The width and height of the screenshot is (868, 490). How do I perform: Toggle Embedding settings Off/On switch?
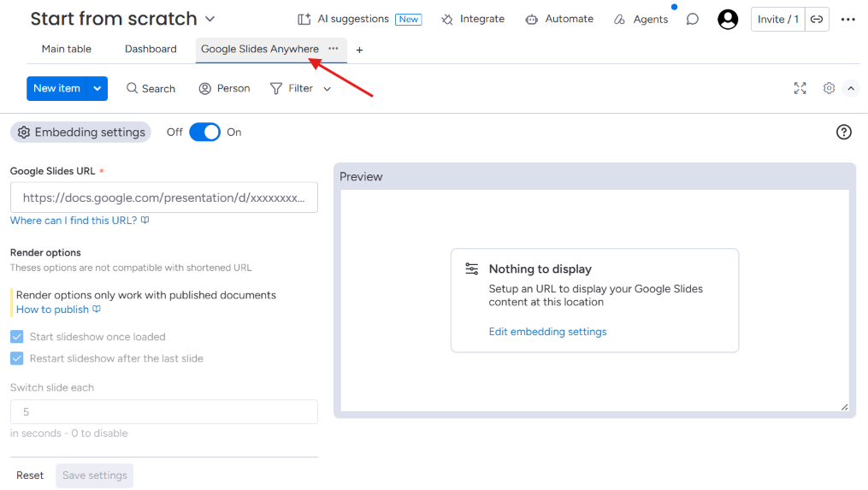[x=205, y=132]
